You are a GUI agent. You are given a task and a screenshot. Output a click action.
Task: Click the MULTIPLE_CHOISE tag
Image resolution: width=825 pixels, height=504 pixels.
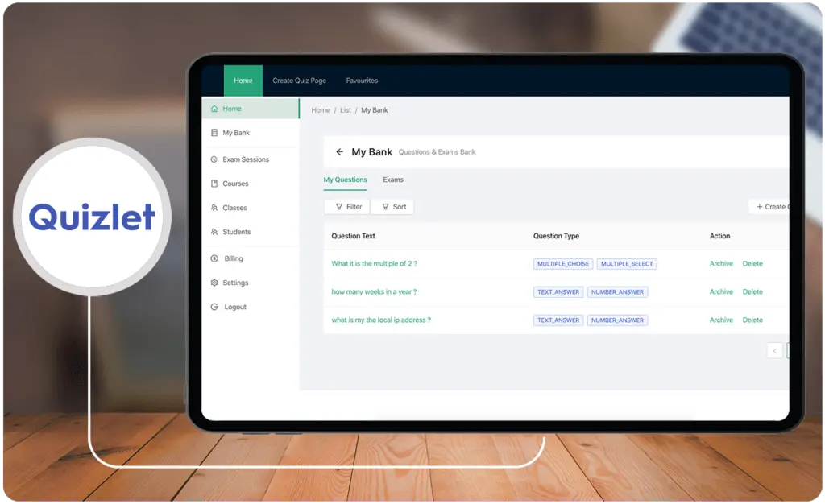(563, 264)
